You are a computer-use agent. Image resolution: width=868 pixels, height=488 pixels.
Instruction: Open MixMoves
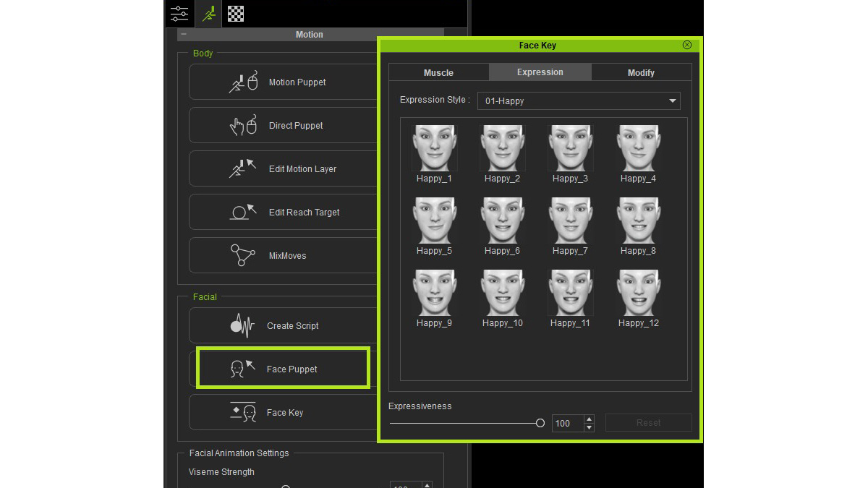click(283, 256)
